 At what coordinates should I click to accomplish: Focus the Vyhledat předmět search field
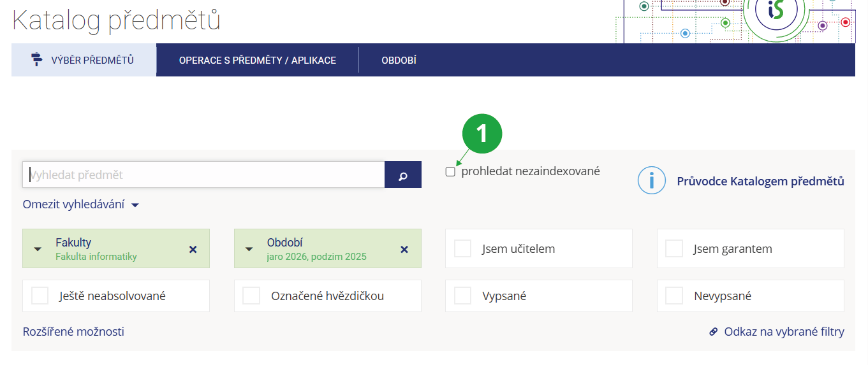[x=203, y=175]
